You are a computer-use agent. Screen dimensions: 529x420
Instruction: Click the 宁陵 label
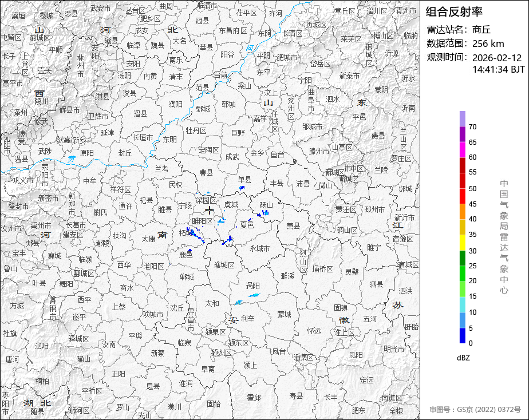click(185, 205)
